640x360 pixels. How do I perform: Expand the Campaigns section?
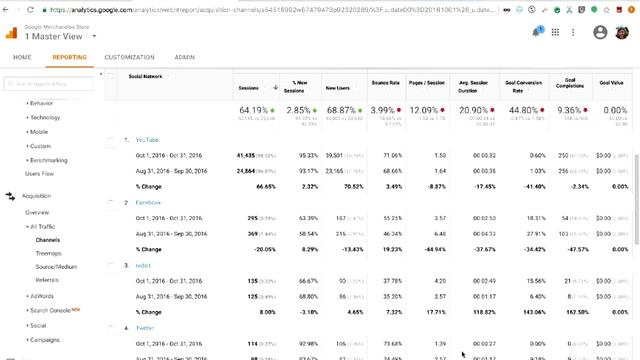pyautogui.click(x=43, y=340)
